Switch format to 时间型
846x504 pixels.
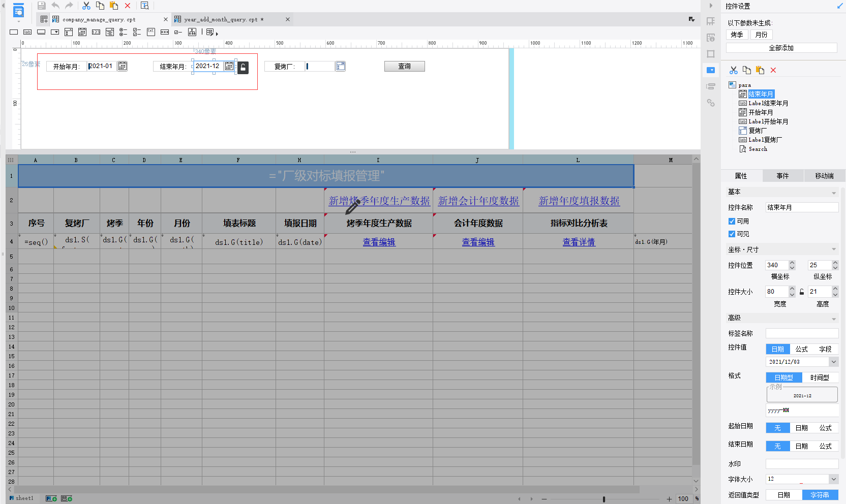tap(820, 377)
